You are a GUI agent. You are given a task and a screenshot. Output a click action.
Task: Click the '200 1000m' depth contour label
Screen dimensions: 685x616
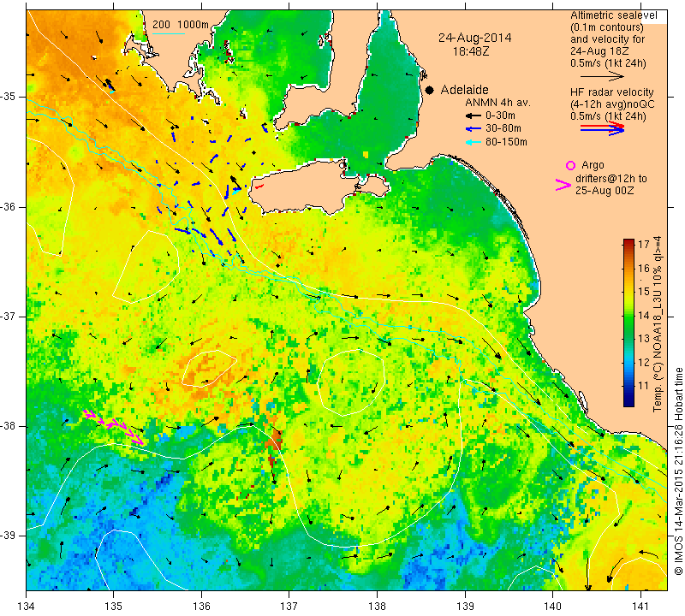click(181, 25)
